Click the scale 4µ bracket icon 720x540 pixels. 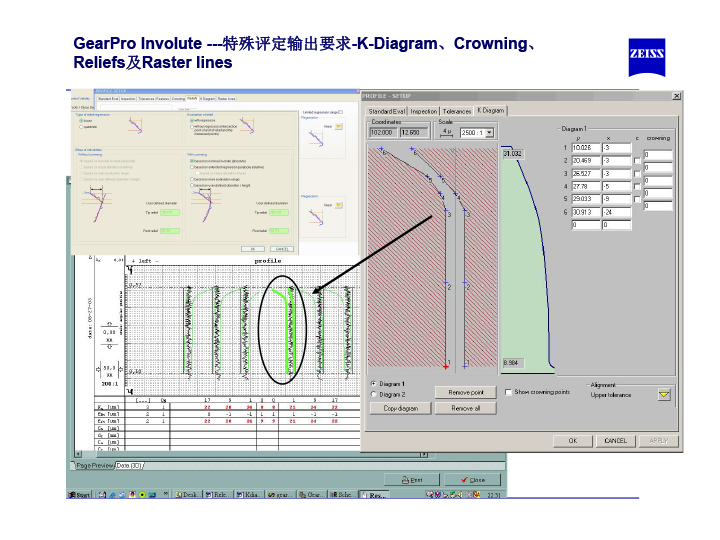[x=446, y=131]
